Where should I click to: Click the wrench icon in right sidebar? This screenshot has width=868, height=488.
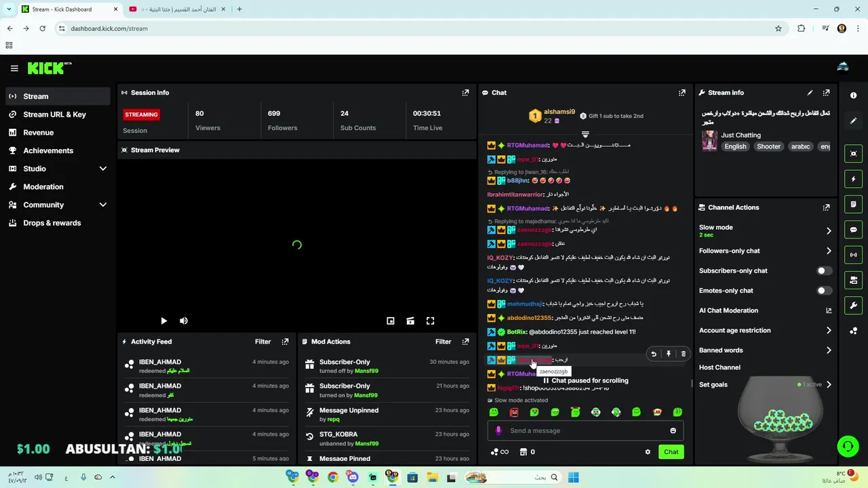tap(854, 305)
